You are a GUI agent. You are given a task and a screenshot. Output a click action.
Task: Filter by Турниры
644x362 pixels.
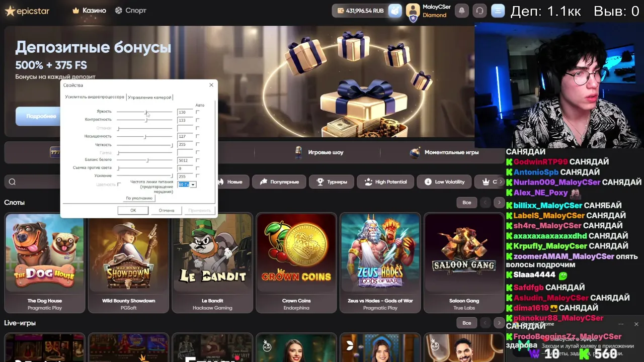(332, 182)
